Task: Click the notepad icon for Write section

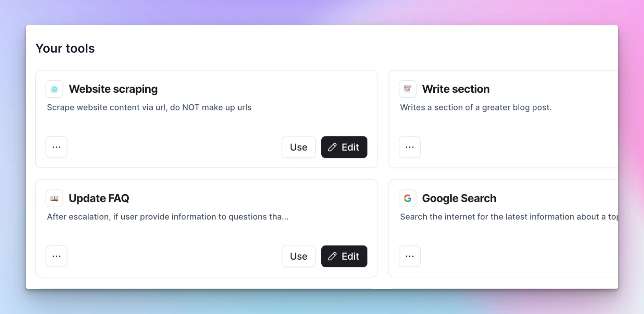Action: [408, 89]
